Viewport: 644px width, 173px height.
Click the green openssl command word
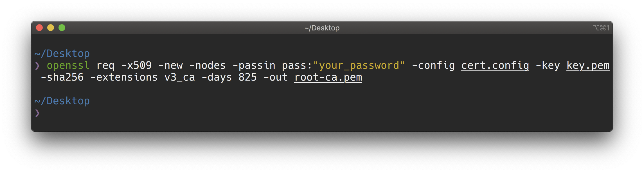(x=68, y=65)
